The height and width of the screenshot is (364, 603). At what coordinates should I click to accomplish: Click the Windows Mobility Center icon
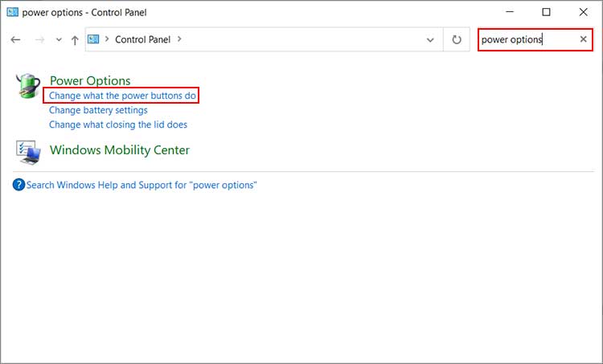click(x=29, y=151)
